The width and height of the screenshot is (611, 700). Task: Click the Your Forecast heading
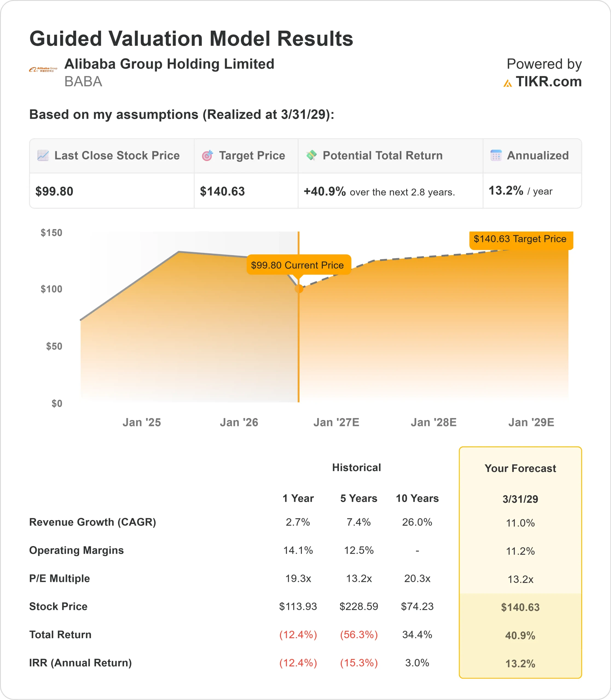(520, 468)
